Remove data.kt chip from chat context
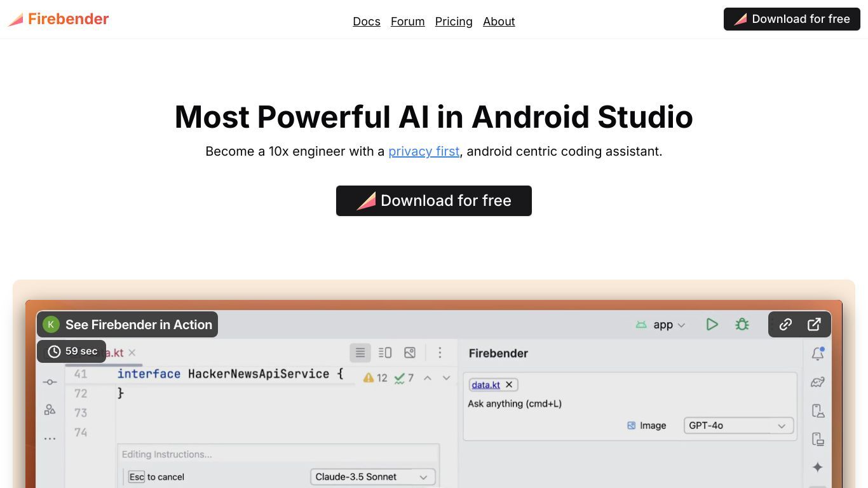The image size is (868, 488). 509,384
